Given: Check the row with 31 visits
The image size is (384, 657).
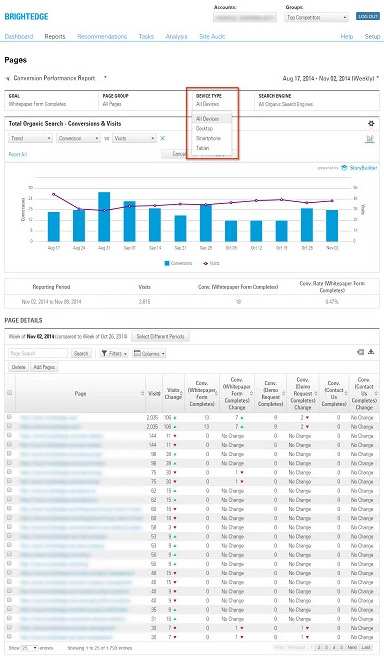Looking at the screenshot, I should (x=10, y=618).
